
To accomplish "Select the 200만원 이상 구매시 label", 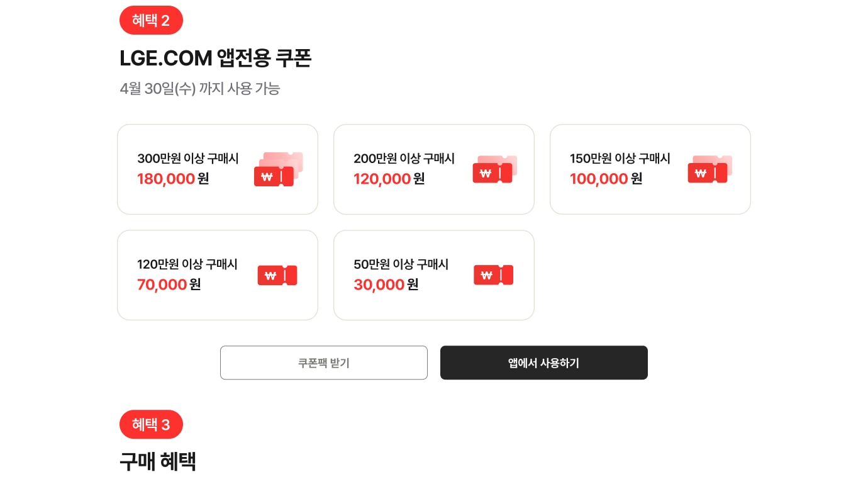I will (x=404, y=159).
